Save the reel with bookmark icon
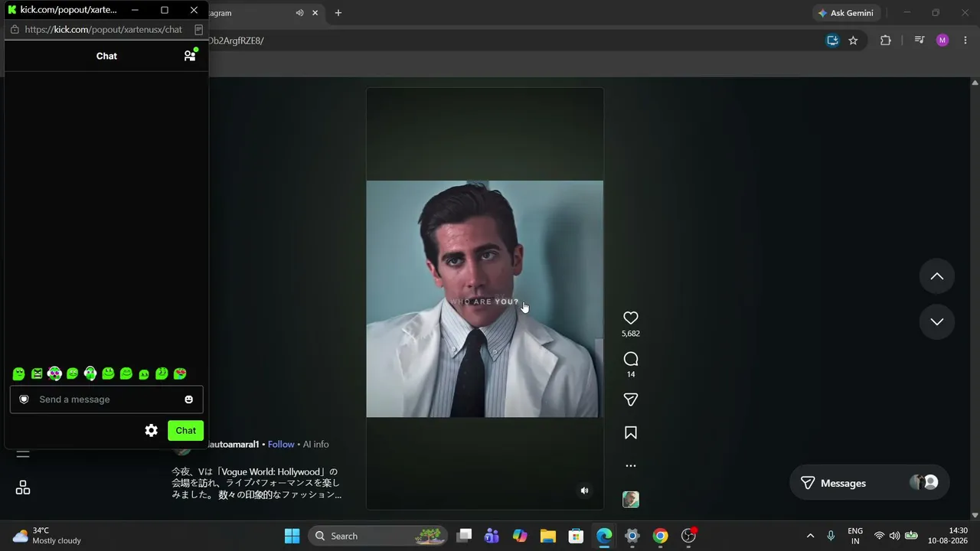980x551 pixels. click(x=631, y=432)
